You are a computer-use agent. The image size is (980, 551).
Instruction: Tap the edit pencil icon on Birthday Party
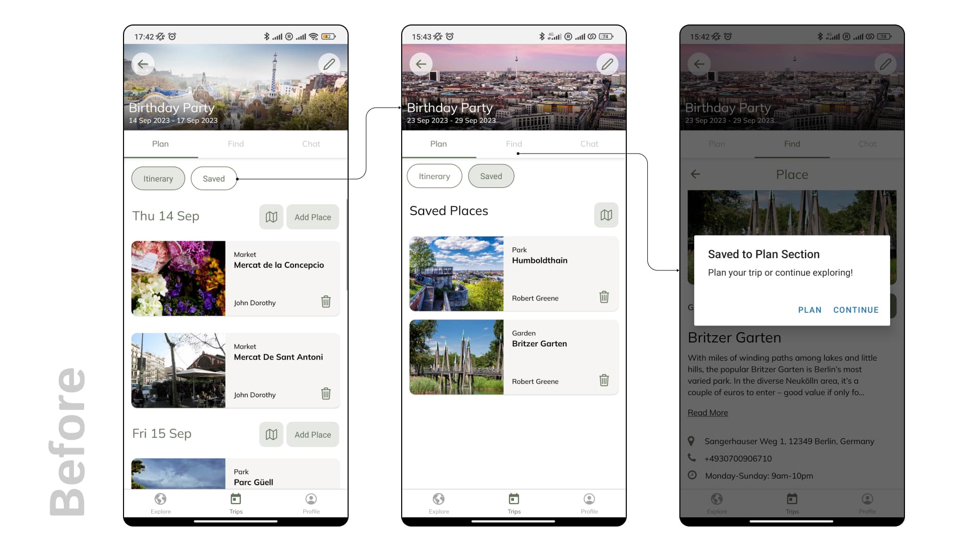(330, 64)
